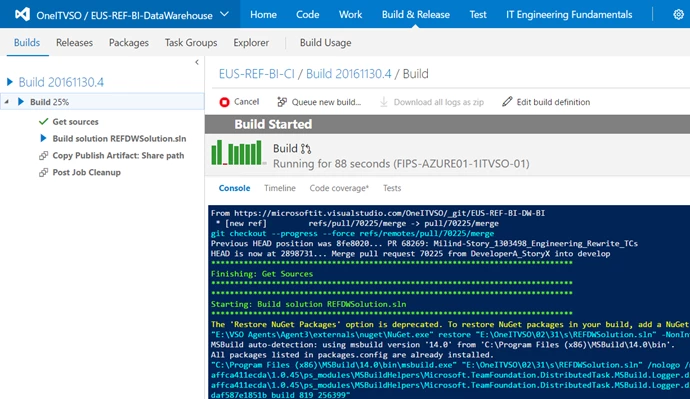Select the Builds tab
690x399 pixels.
point(27,43)
